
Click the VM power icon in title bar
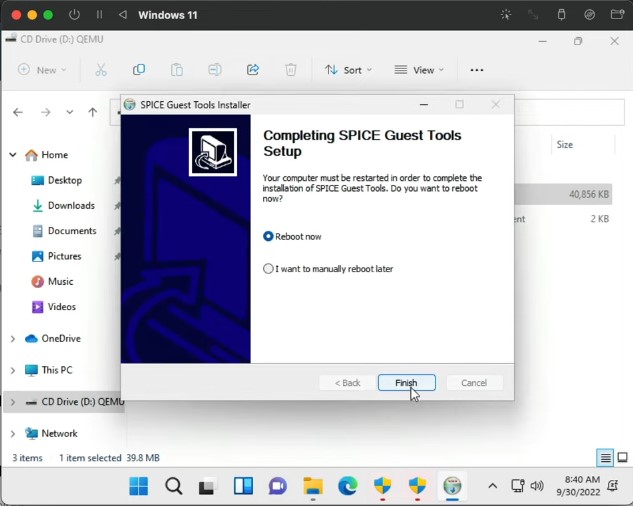74,15
